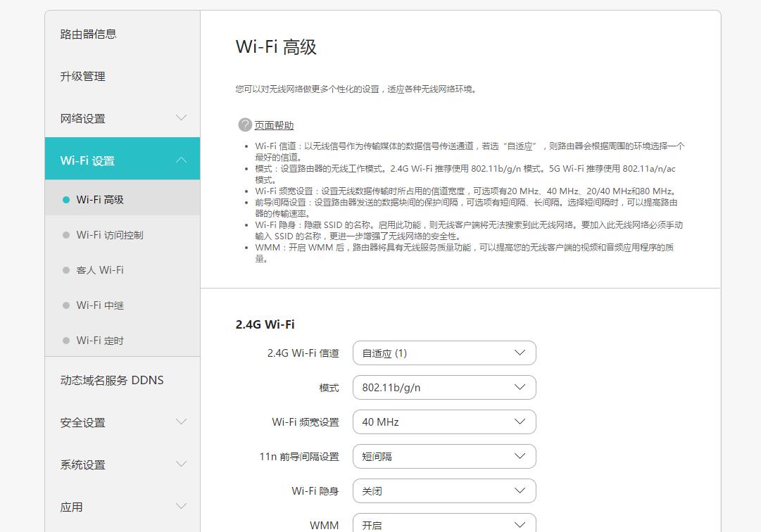Viewport: 761px width, 532px height.
Task: Click the chevron on the 模式 combo box
Action: pyautogui.click(x=520, y=387)
